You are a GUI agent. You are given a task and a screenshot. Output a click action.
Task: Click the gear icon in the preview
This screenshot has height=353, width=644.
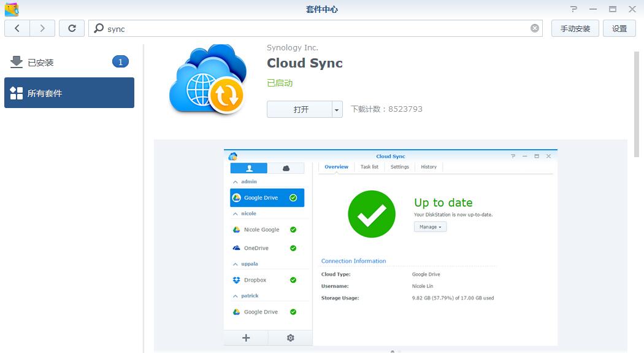pos(290,338)
